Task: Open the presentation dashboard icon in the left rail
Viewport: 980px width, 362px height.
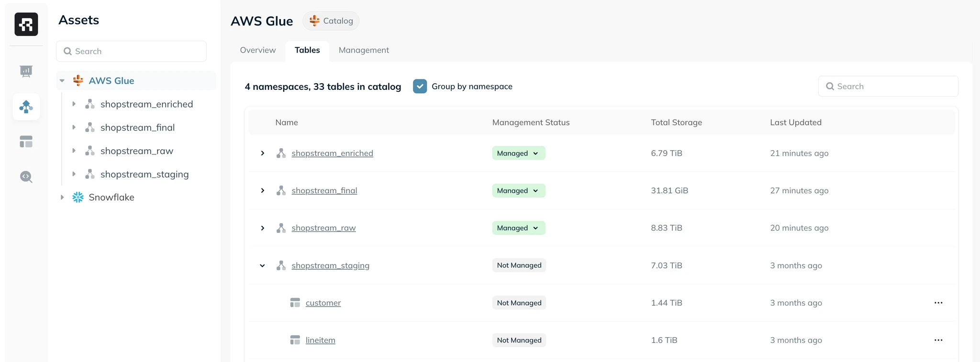Action: tap(26, 72)
